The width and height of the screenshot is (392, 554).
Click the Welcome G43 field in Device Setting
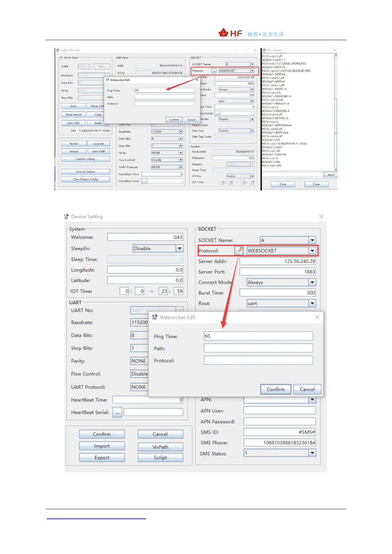tap(145, 237)
